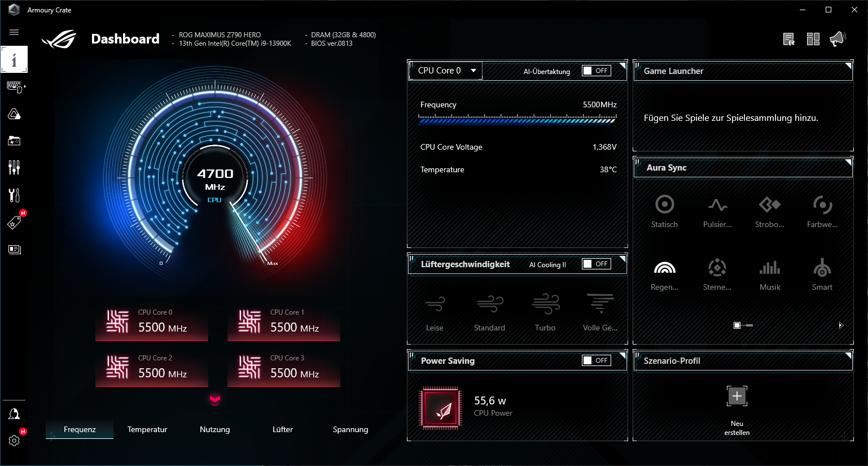Open the Deals tag sidebar icon

click(14, 223)
